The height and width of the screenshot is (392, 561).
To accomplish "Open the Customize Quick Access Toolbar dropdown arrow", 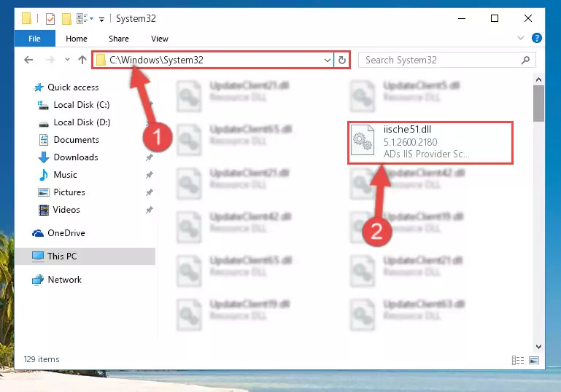I will (x=102, y=19).
